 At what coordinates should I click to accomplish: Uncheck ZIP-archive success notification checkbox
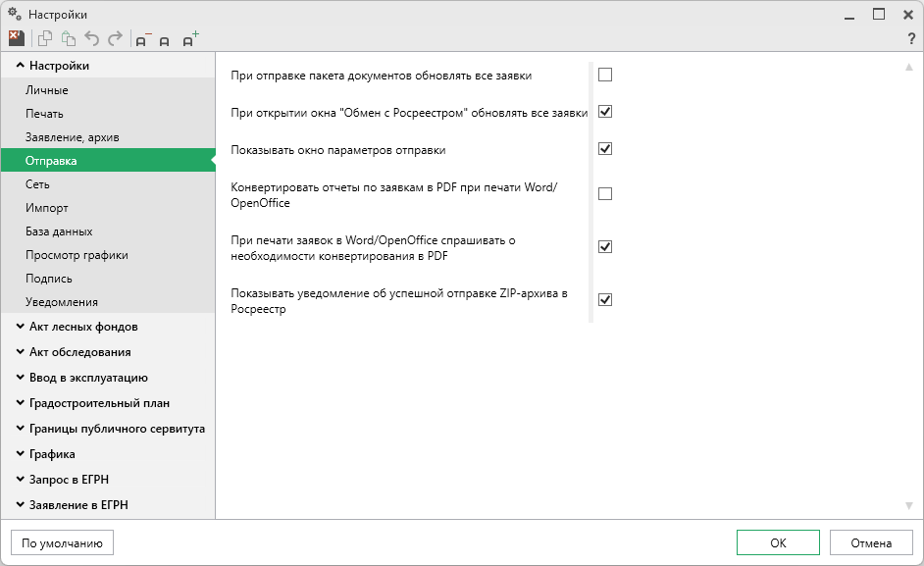tap(605, 299)
